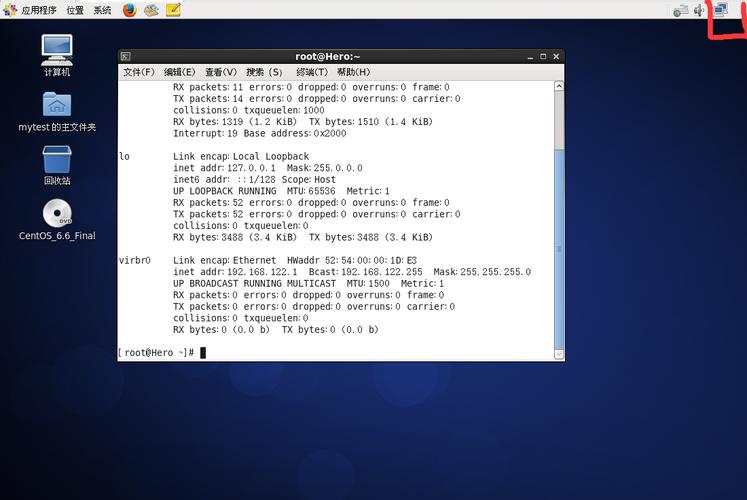Click the lo interface name
The width and height of the screenshot is (747, 500).
[124, 156]
